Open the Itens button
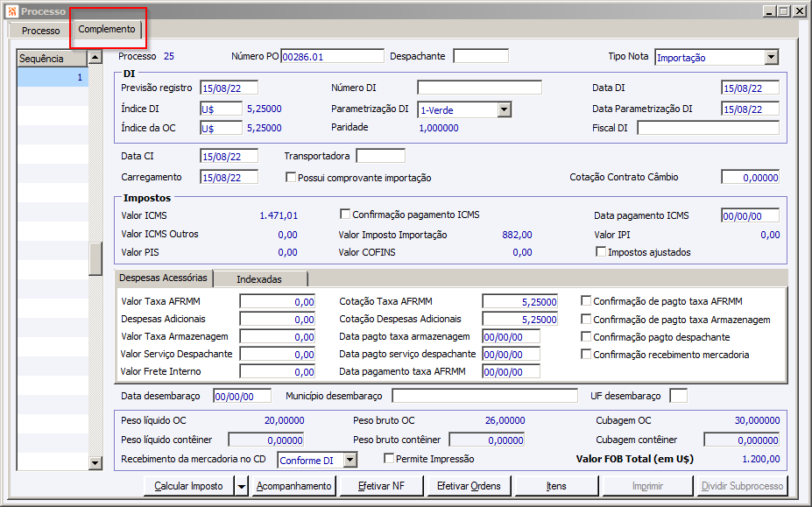 point(556,486)
